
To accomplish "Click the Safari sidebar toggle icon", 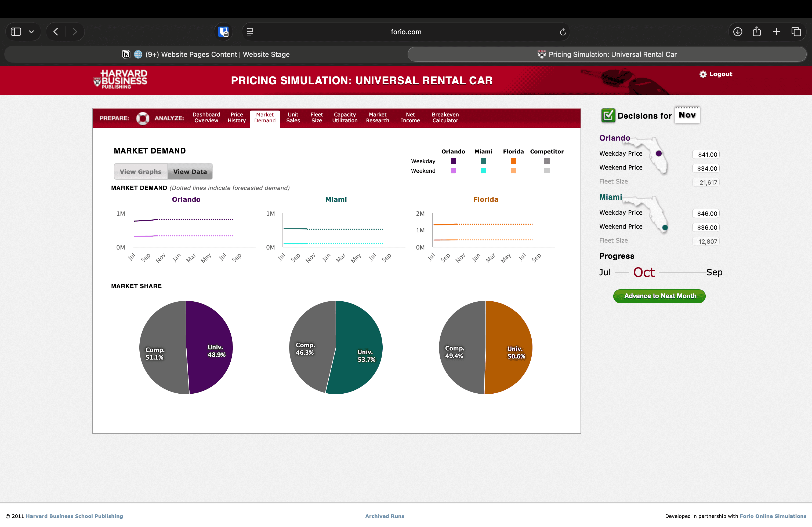I will point(16,32).
